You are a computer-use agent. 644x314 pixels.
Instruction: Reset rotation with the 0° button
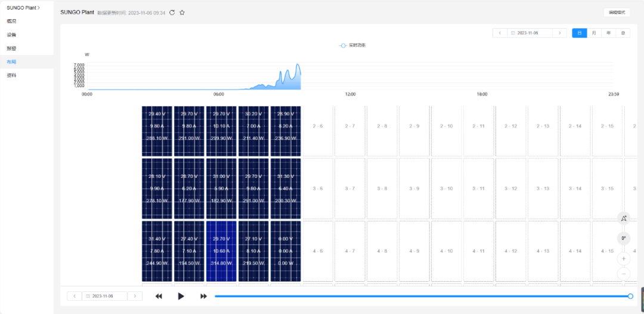(624, 238)
